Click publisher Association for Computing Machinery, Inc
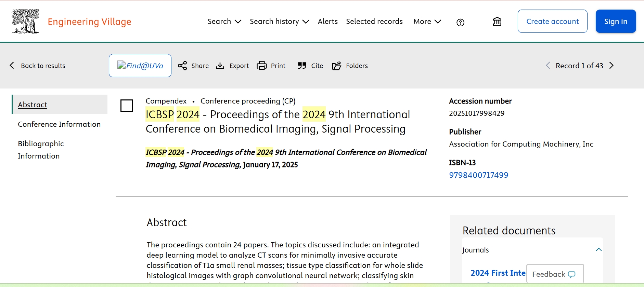The width and height of the screenshot is (644, 287). [x=521, y=144]
